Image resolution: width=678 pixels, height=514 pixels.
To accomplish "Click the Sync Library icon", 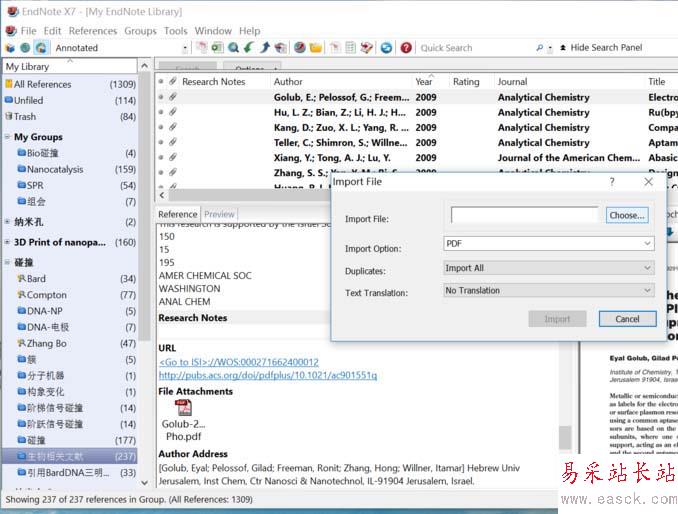I will [386, 48].
